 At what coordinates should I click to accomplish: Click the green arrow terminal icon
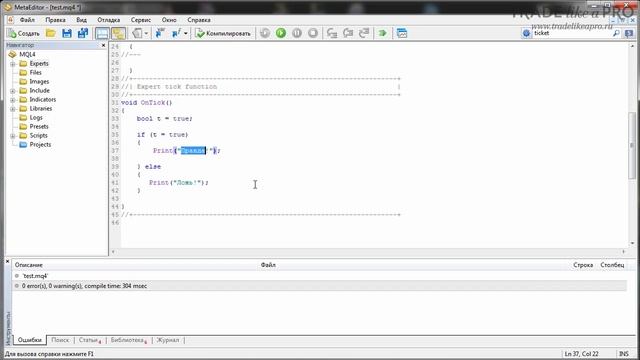(x=382, y=33)
